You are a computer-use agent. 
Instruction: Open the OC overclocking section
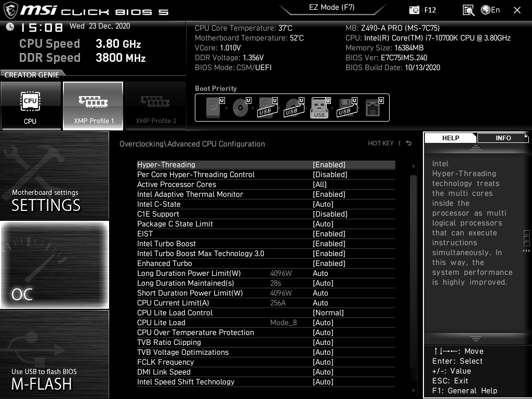(x=54, y=264)
